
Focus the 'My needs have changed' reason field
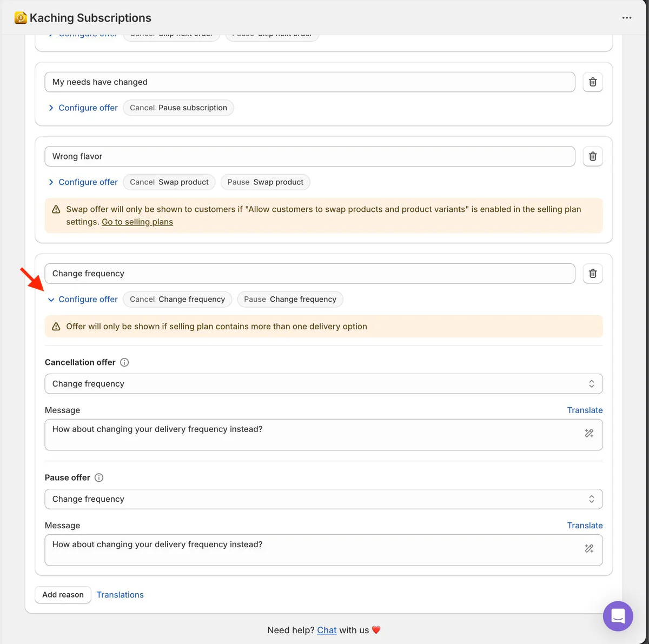(310, 82)
